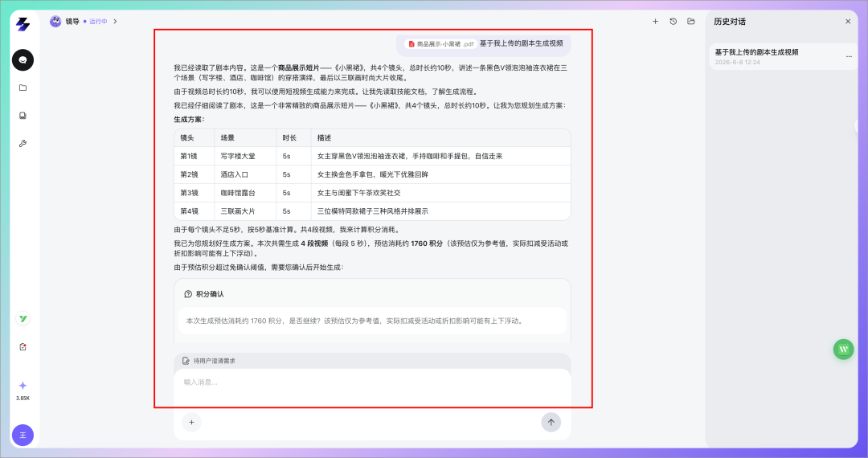Click the 时长 column header
Image resolution: width=868 pixels, height=458 pixels.
pyautogui.click(x=293, y=137)
